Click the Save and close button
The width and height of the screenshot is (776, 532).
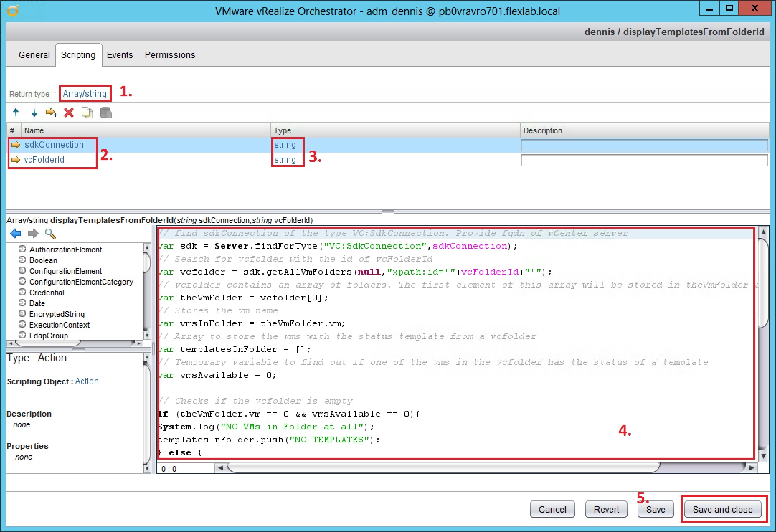click(723, 509)
